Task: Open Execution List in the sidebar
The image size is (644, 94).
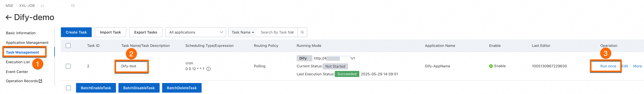Action: tap(18, 62)
